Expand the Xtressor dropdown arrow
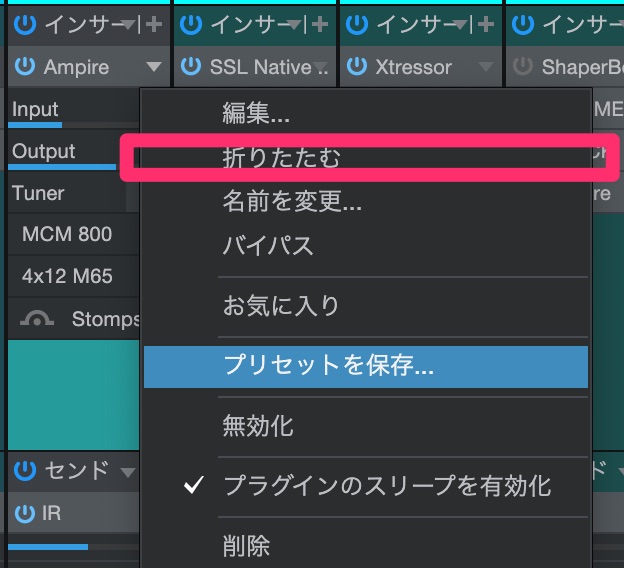 487,68
